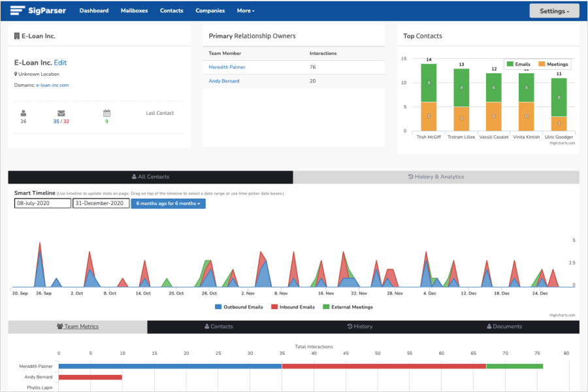Click the 'Primary Relationship Owners' heading
The image size is (588, 392).
pos(252,36)
